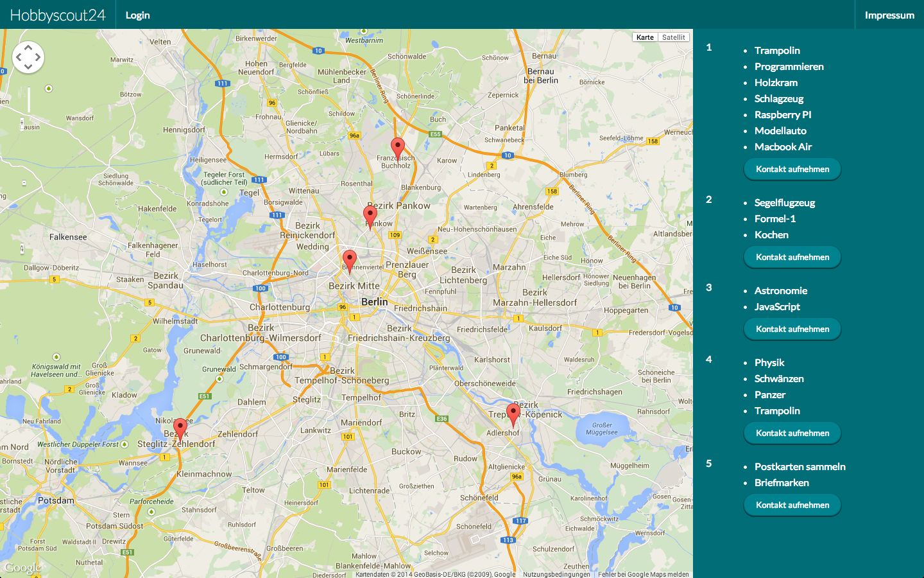Pan the map up with the arrow control
The height and width of the screenshot is (578, 924).
coord(28,49)
